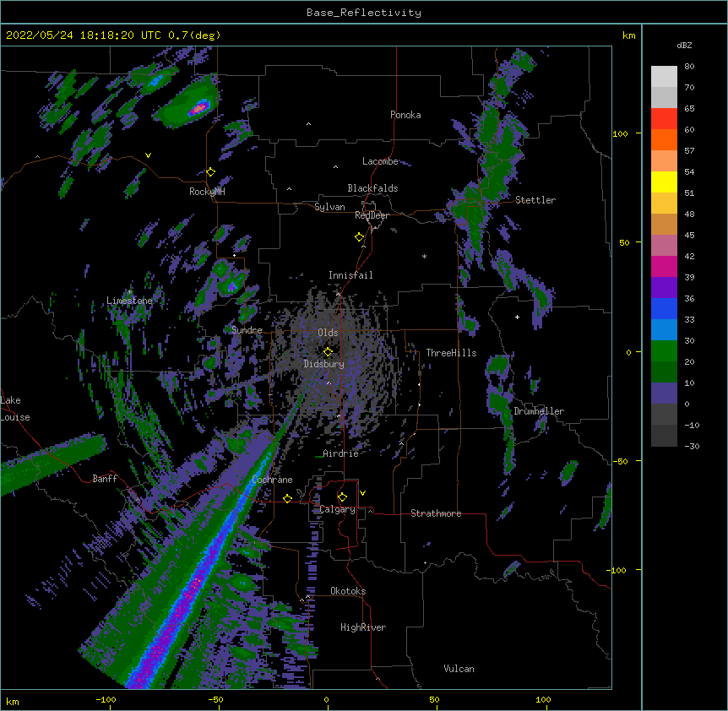The image size is (728, 711).
Task: Click the magenta storm core northwest of RockyMH
Action: (198, 109)
